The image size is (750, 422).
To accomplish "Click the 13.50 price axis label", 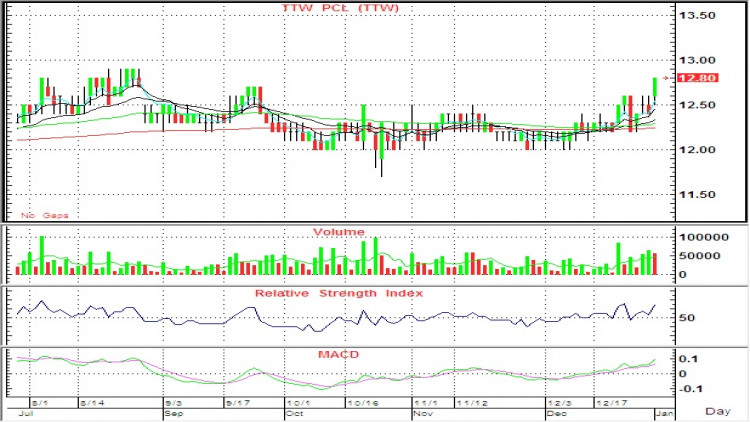I will tap(699, 17).
